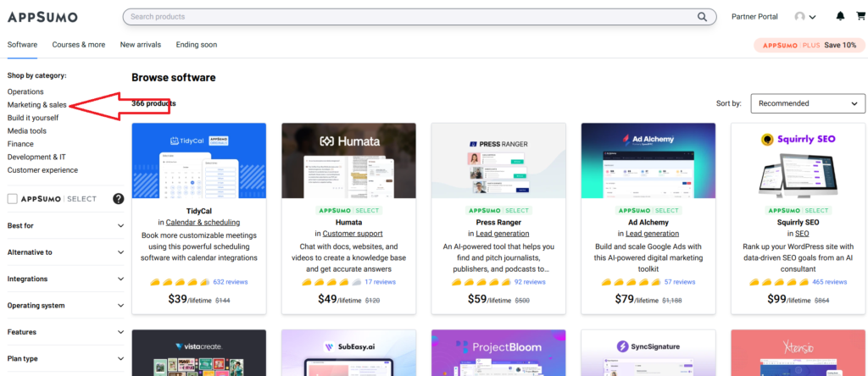The height and width of the screenshot is (376, 868).
Task: Click the AppSumo Select badge on Squirrly SEO
Action: (x=798, y=211)
